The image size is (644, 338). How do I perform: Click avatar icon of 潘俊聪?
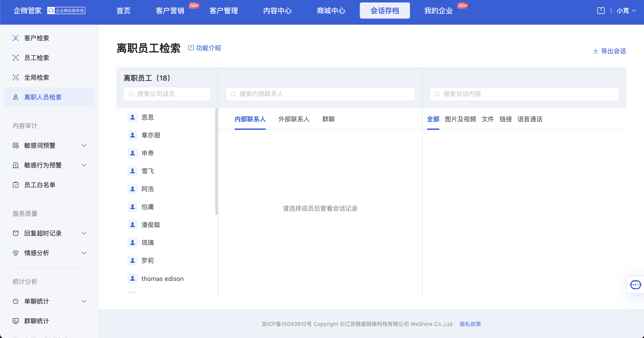click(x=132, y=225)
